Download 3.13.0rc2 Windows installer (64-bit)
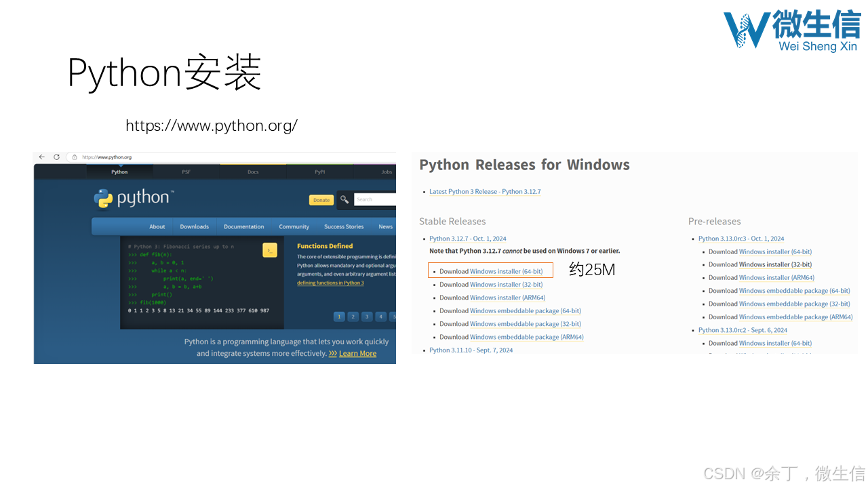The height and width of the screenshot is (488, 868). (776, 343)
